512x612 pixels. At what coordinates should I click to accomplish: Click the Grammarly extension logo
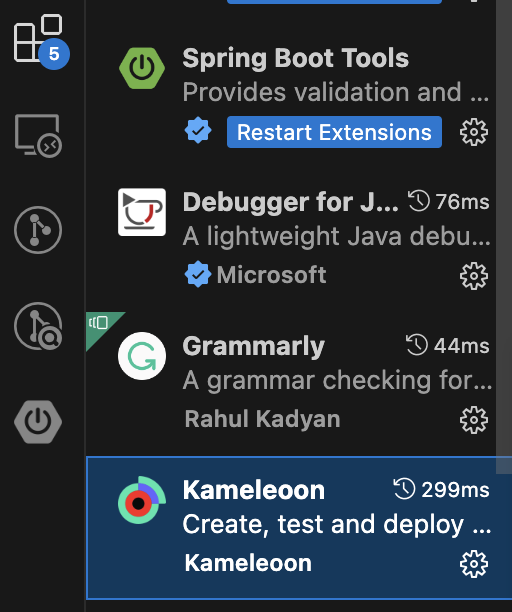point(142,356)
